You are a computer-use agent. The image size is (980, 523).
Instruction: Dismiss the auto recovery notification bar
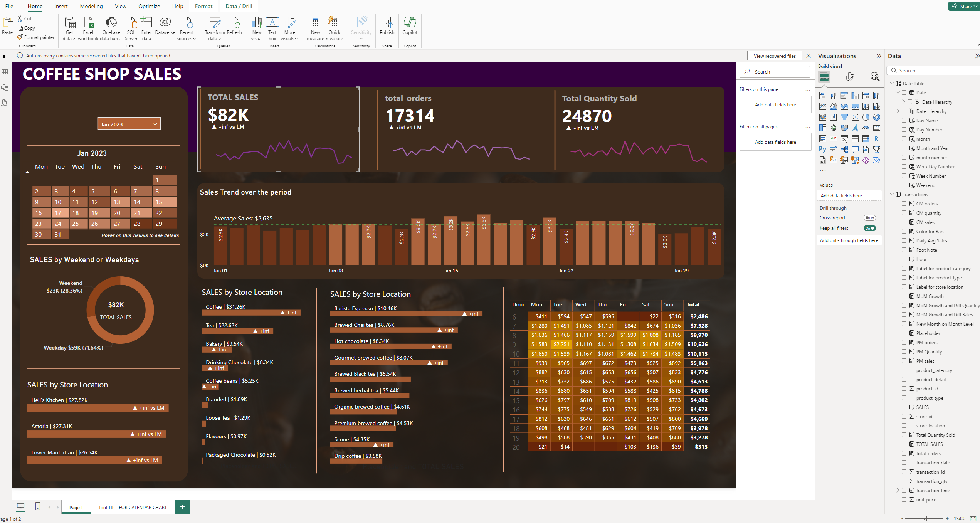(x=809, y=56)
